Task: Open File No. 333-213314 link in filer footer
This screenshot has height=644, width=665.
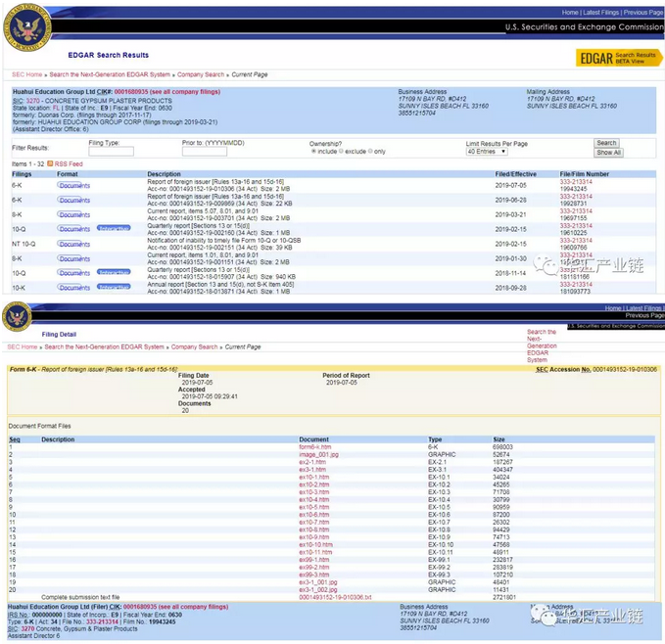Action: [x=102, y=621]
